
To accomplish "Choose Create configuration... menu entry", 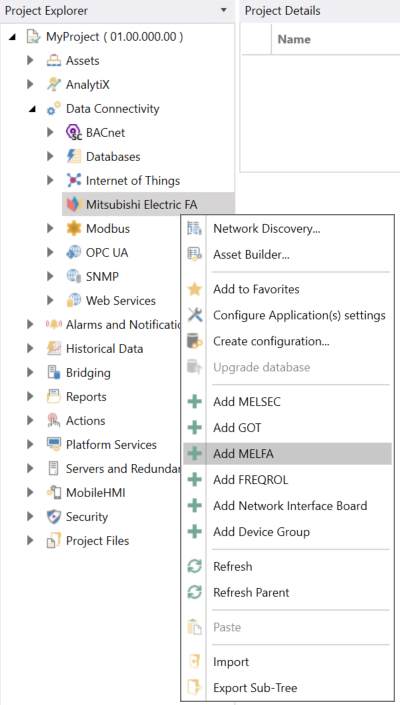I will [x=288, y=341].
